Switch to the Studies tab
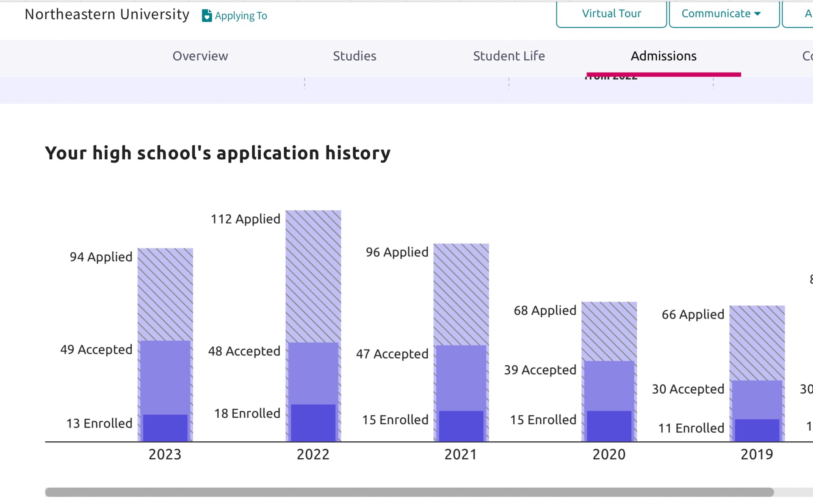Screen dimensions: 813x504 click(354, 56)
